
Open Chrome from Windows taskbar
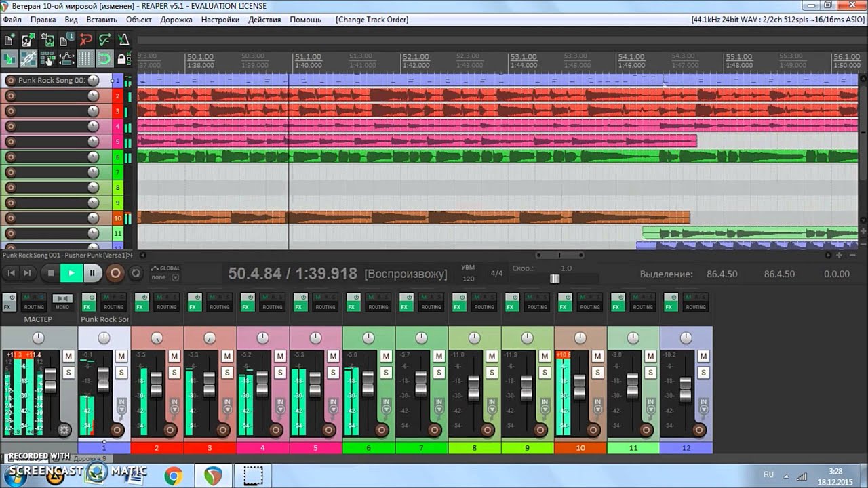pyautogui.click(x=173, y=476)
